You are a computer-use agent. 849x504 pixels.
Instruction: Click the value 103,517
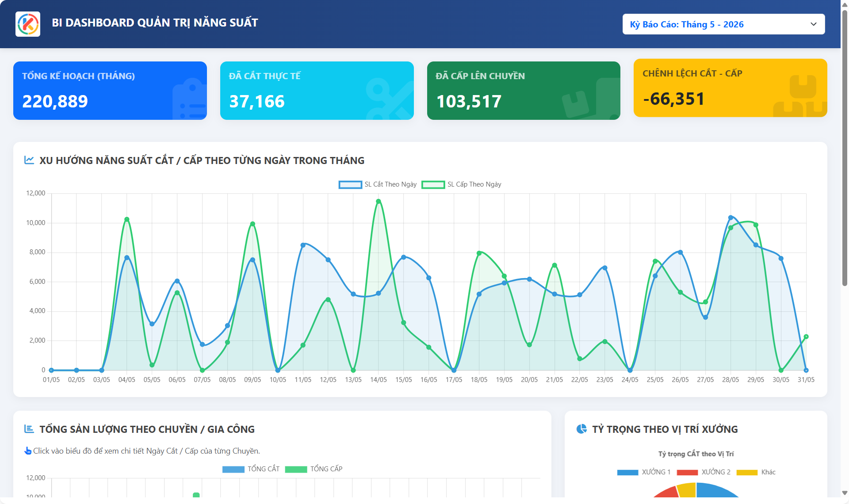(x=469, y=102)
